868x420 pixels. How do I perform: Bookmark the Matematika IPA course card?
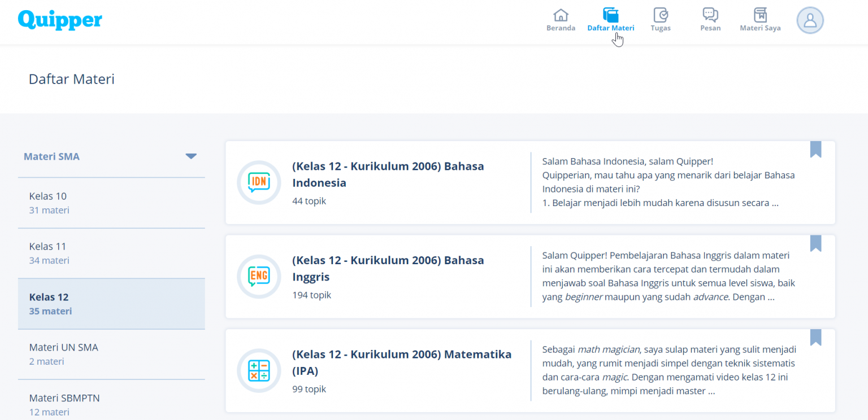point(816,337)
